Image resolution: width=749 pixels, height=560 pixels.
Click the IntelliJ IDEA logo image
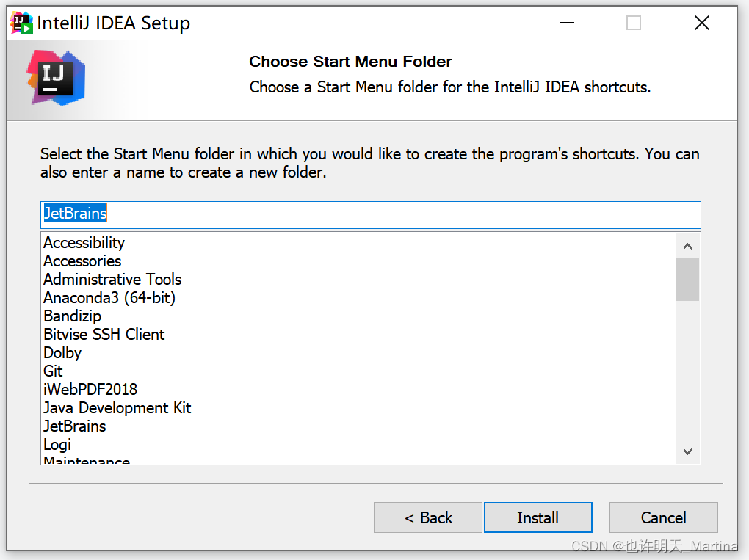[x=55, y=76]
